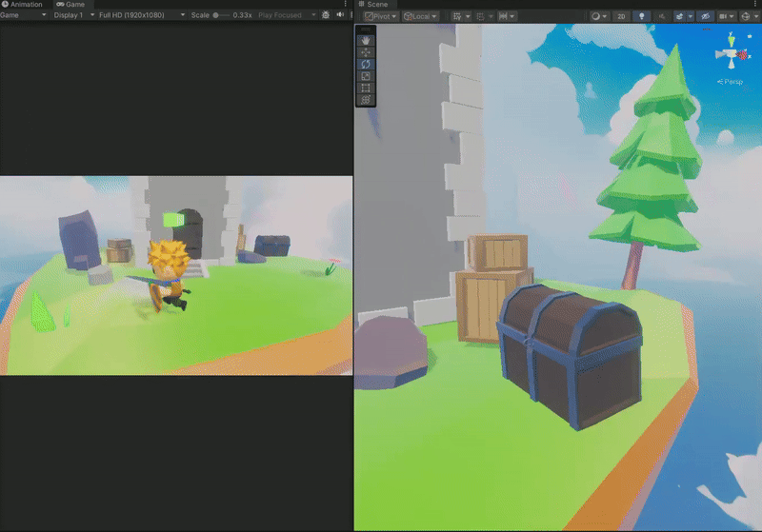Select the Rect transform tool
The image size is (762, 532).
tap(366, 88)
